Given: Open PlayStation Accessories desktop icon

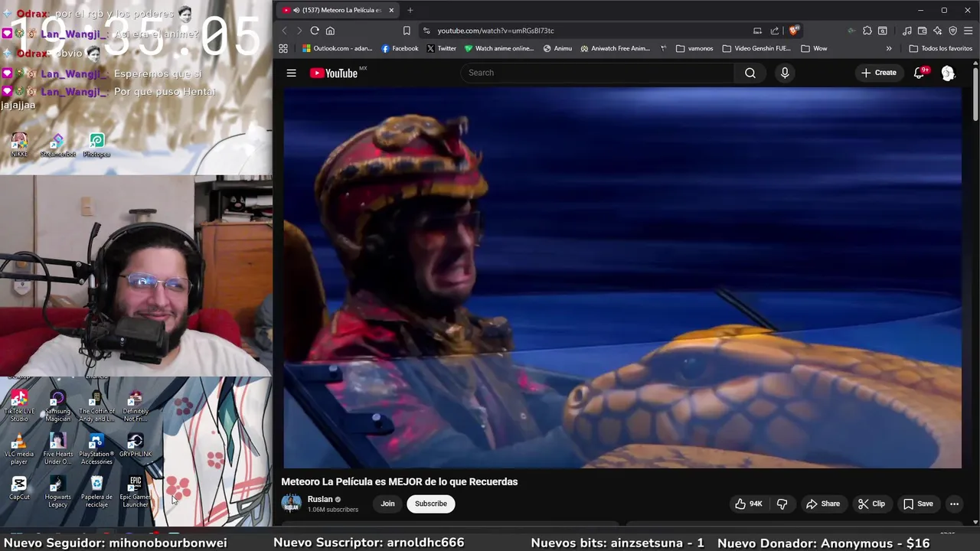Looking at the screenshot, I should coord(96,449).
